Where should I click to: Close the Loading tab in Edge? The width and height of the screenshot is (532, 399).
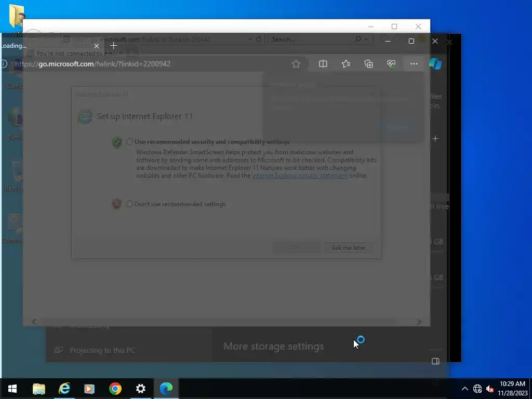pyautogui.click(x=97, y=46)
